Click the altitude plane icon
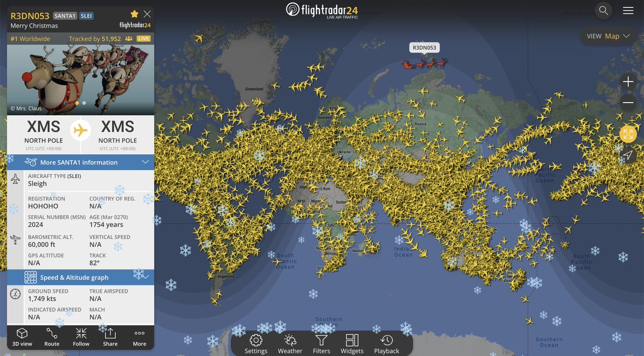 tap(15, 239)
